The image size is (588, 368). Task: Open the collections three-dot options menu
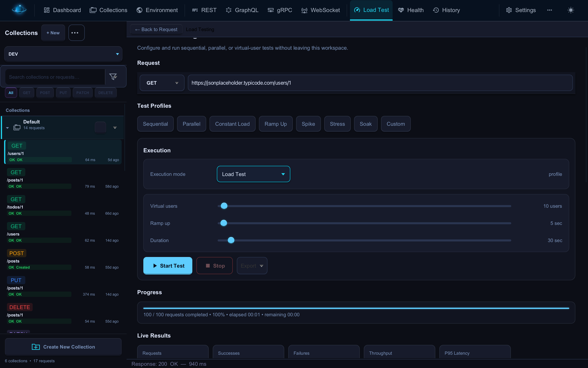pos(76,33)
